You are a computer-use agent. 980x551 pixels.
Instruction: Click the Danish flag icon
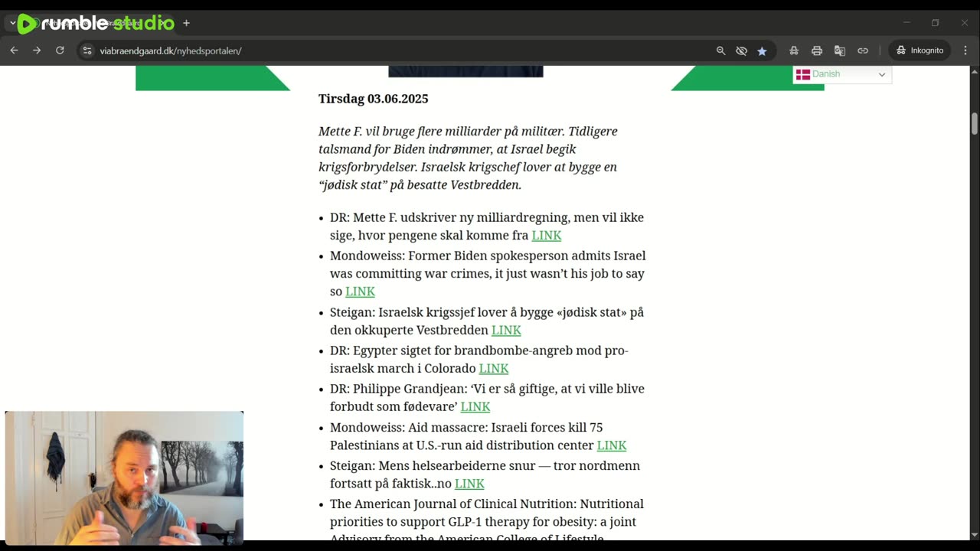802,74
